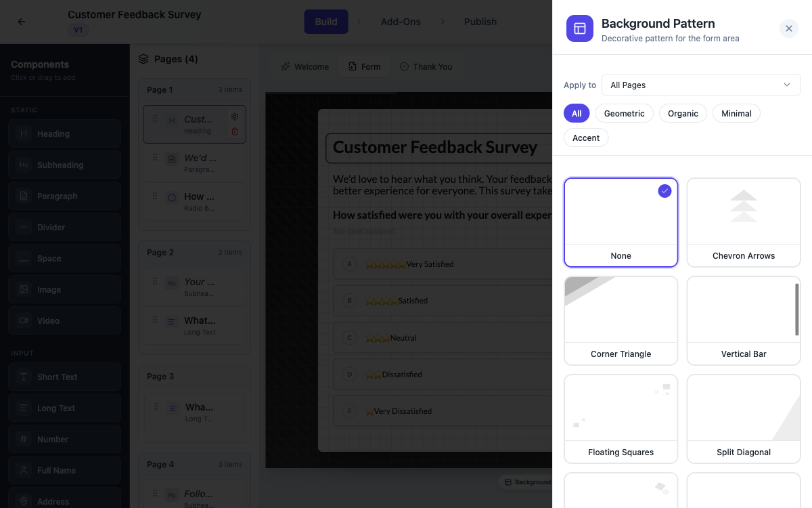This screenshot has width=812, height=508.
Task: Add an Image component
Action: [65, 290]
